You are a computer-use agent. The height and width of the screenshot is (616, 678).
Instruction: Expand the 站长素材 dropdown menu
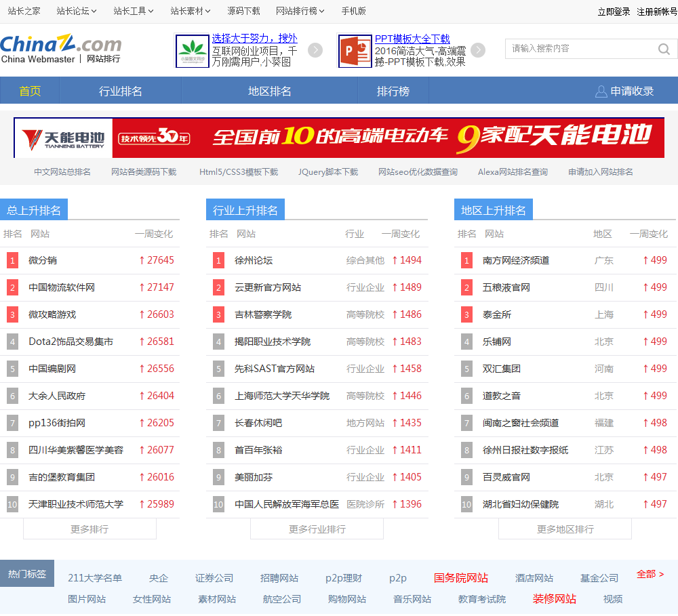point(191,11)
